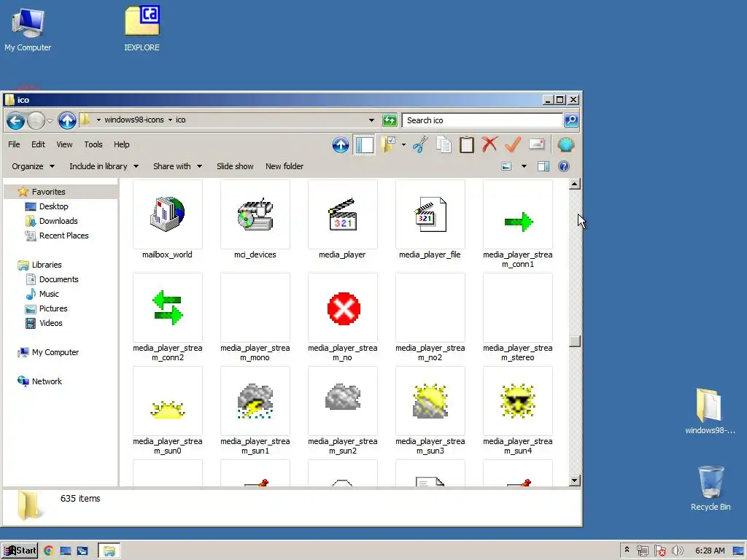Click the green Refresh icon beside address bar

click(x=390, y=120)
